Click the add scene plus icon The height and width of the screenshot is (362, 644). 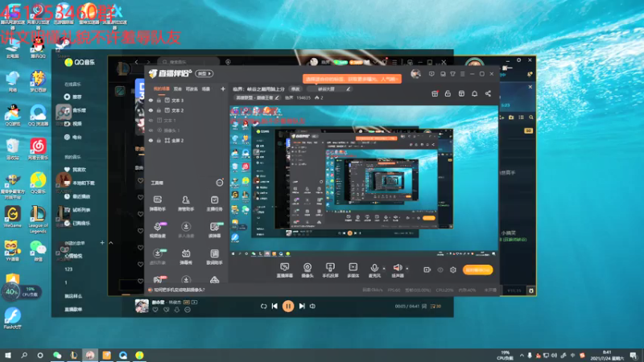[223, 88]
